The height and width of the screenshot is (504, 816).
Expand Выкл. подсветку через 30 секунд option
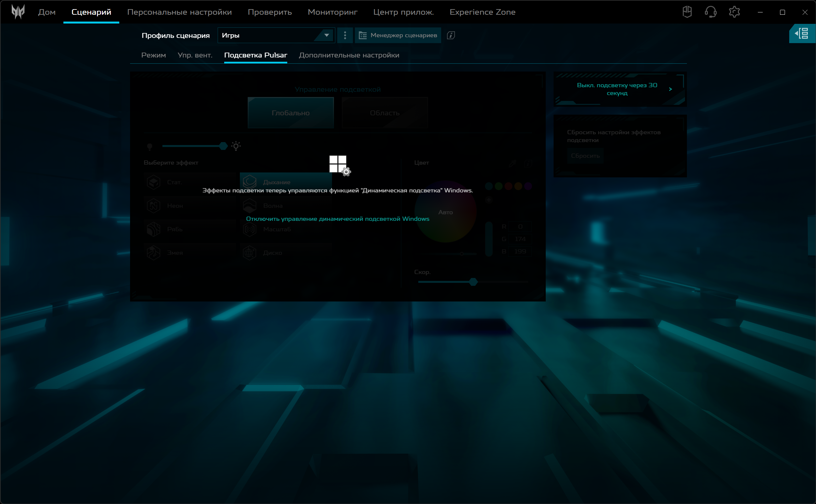point(620,89)
